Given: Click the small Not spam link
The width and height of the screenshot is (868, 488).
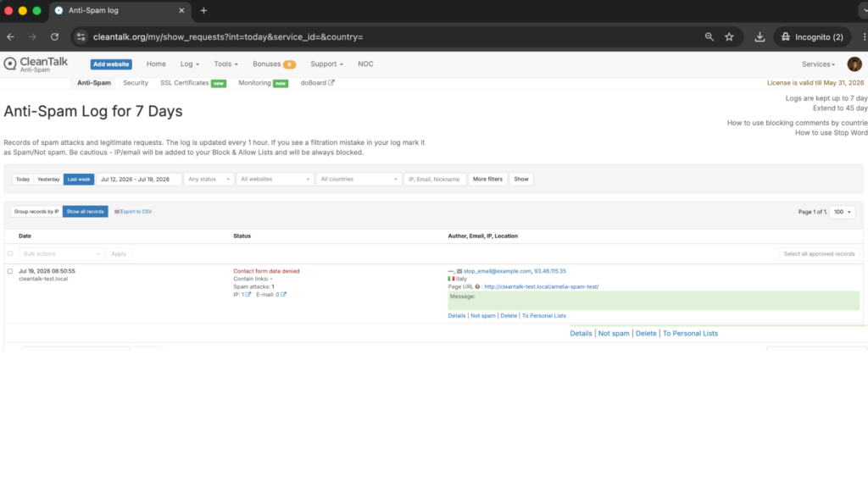Looking at the screenshot, I should tap(482, 316).
